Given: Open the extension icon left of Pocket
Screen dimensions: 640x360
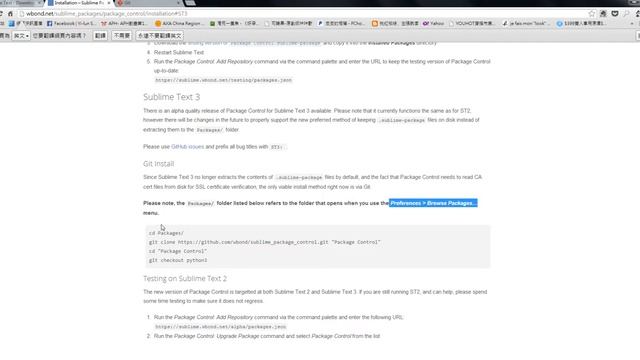Looking at the screenshot, I should (x=603, y=13).
